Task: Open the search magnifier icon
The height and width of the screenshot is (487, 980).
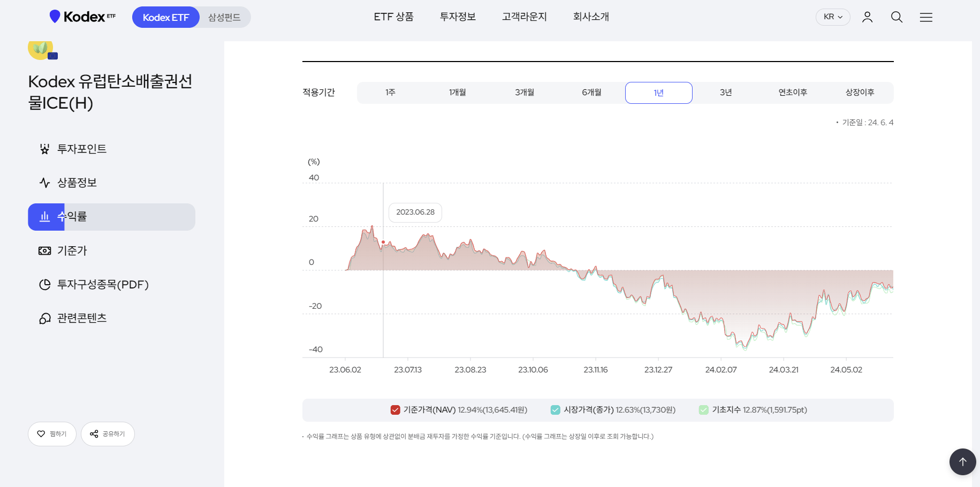Action: [897, 17]
